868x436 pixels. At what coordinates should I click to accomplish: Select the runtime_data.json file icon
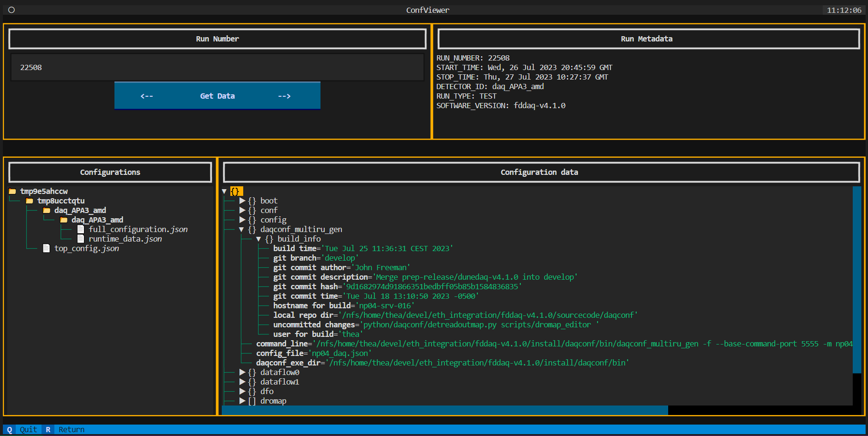click(x=81, y=239)
